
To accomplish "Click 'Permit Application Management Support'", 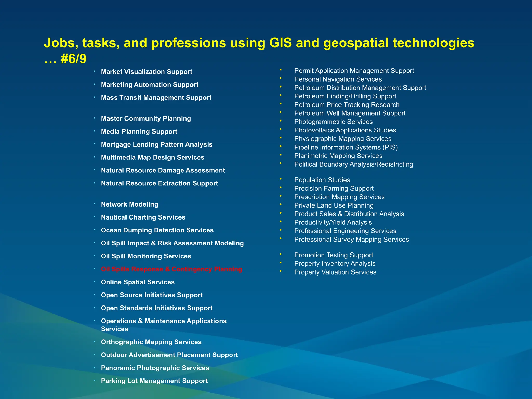I will tap(354, 71).
